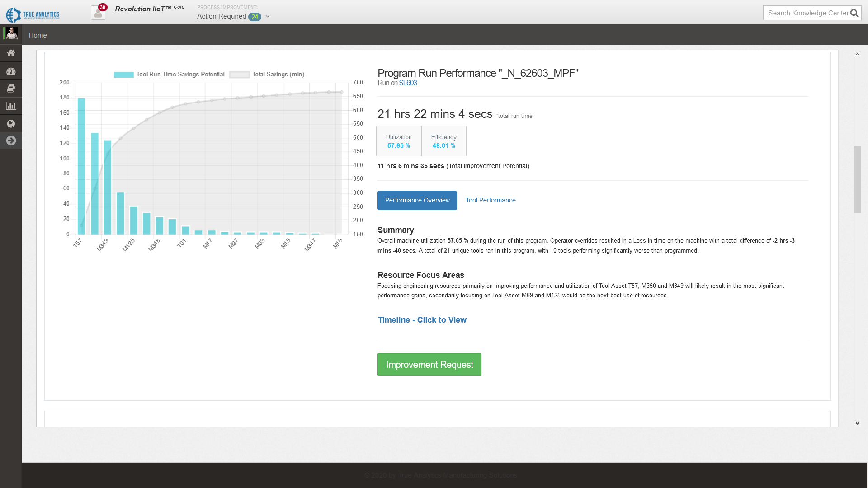Open the Knowledge book icon in sidebar
Viewport: 868px width, 488px height.
point(11,89)
